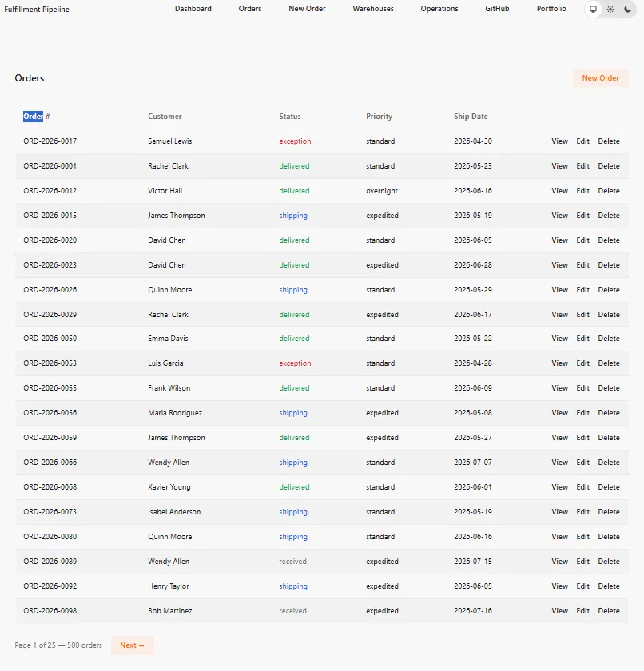The width and height of the screenshot is (644, 671).
Task: Edit order ORD-2026-0080
Action: click(582, 537)
